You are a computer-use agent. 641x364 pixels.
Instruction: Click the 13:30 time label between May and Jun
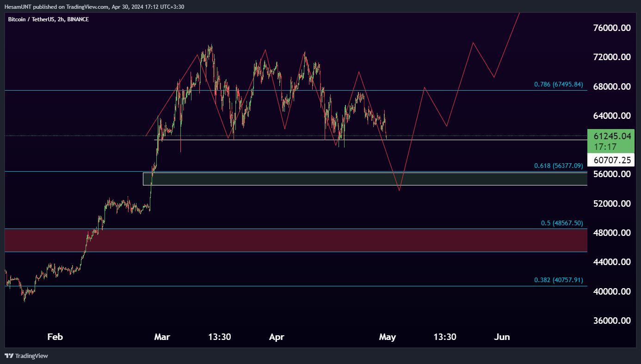coord(445,337)
